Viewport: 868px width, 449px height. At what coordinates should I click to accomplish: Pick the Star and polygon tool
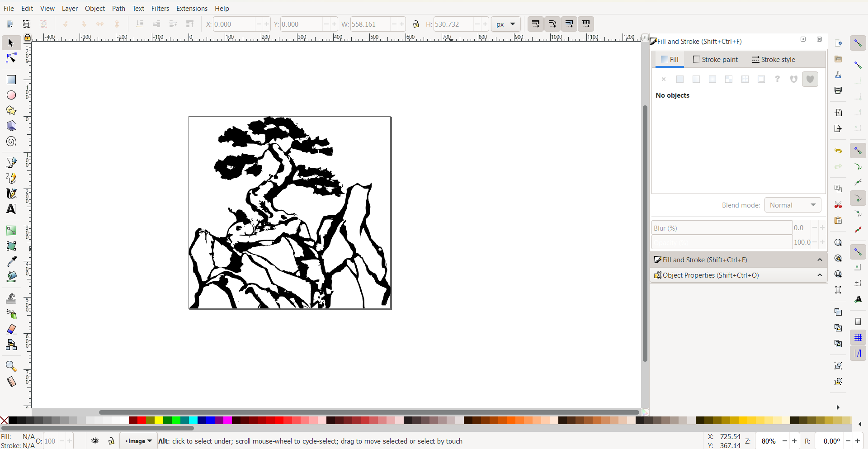11,110
